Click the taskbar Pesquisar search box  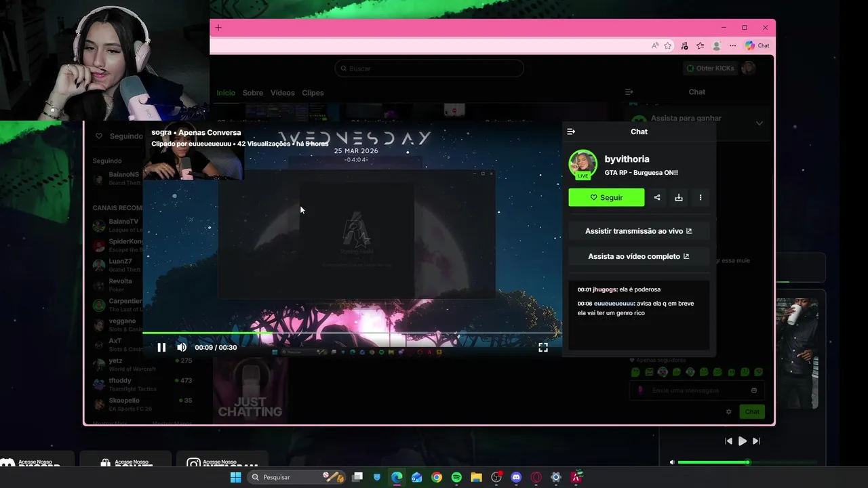[x=296, y=477]
